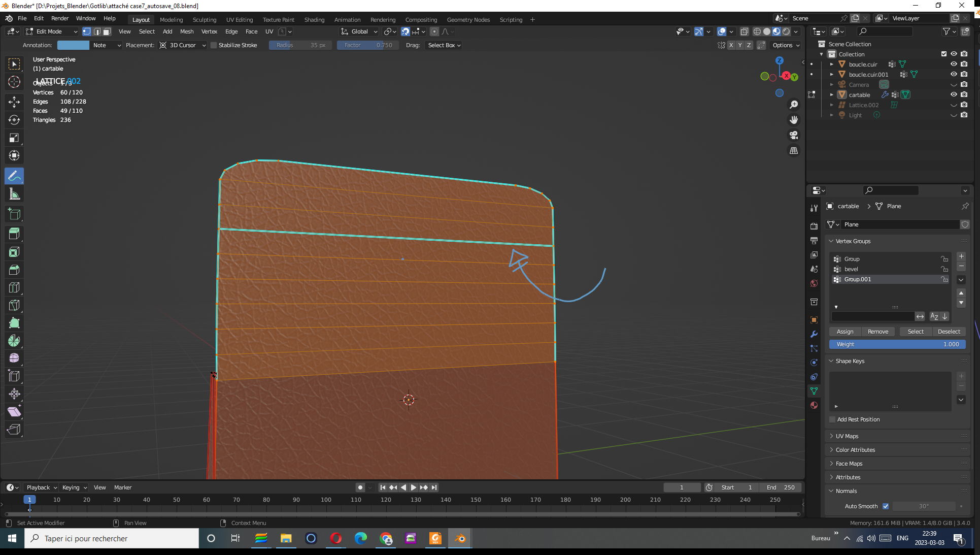This screenshot has height=555, width=980.
Task: Switch to the Shading workspace tab
Action: click(314, 20)
